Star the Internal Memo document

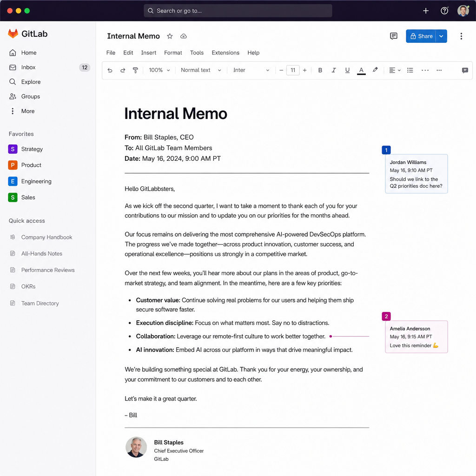(170, 36)
